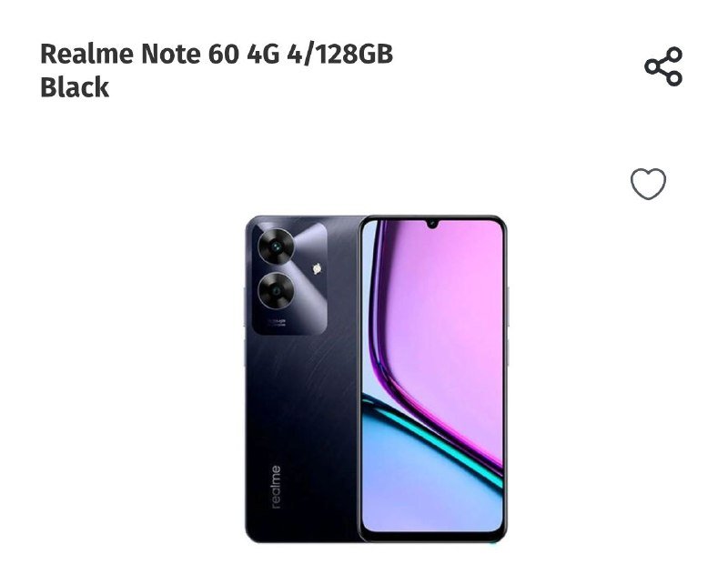Click the small text inside camera module

pyautogui.click(x=276, y=322)
